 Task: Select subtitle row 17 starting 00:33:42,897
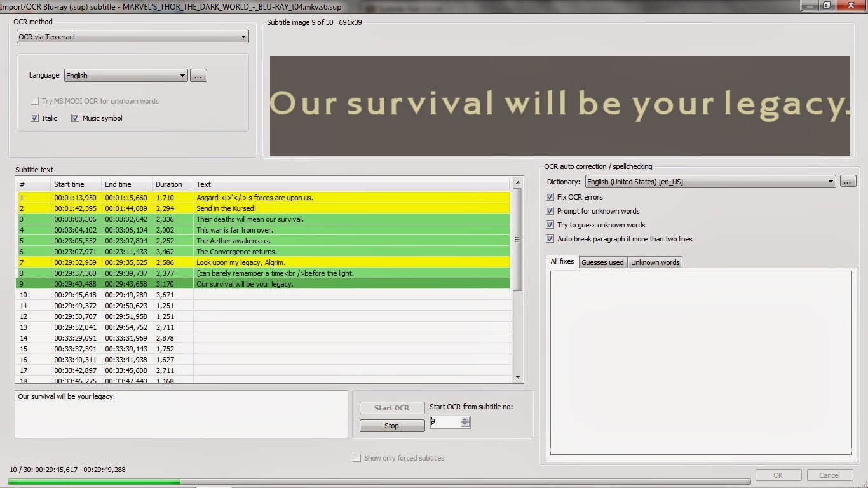(263, 370)
